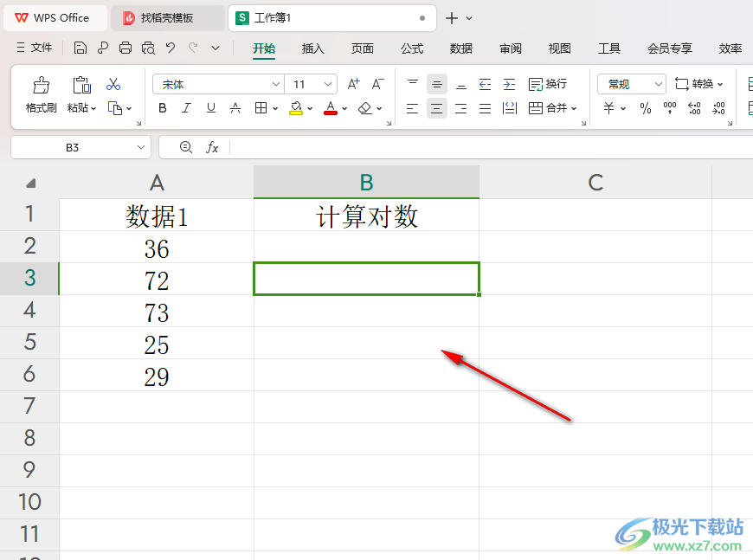Click the distributed alignment icon
The image size is (753, 560).
tap(509, 108)
